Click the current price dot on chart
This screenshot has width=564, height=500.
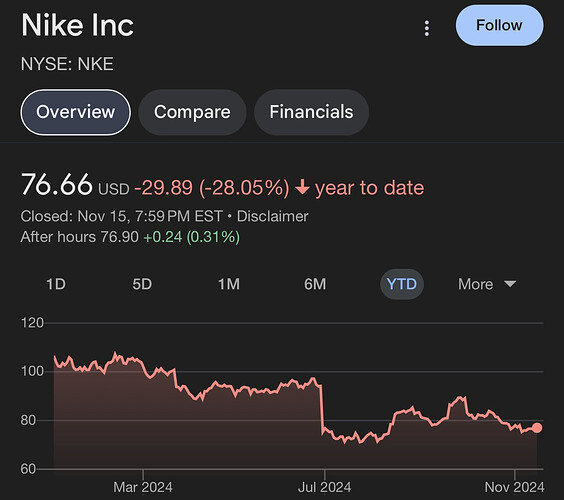coord(537,428)
